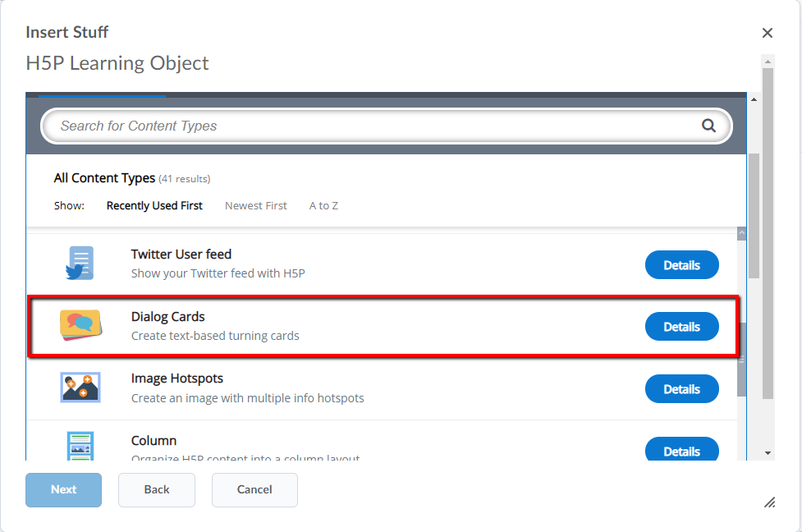Viewport: 802px width, 532px height.
Task: Sort content types by Newest First
Action: click(x=256, y=206)
